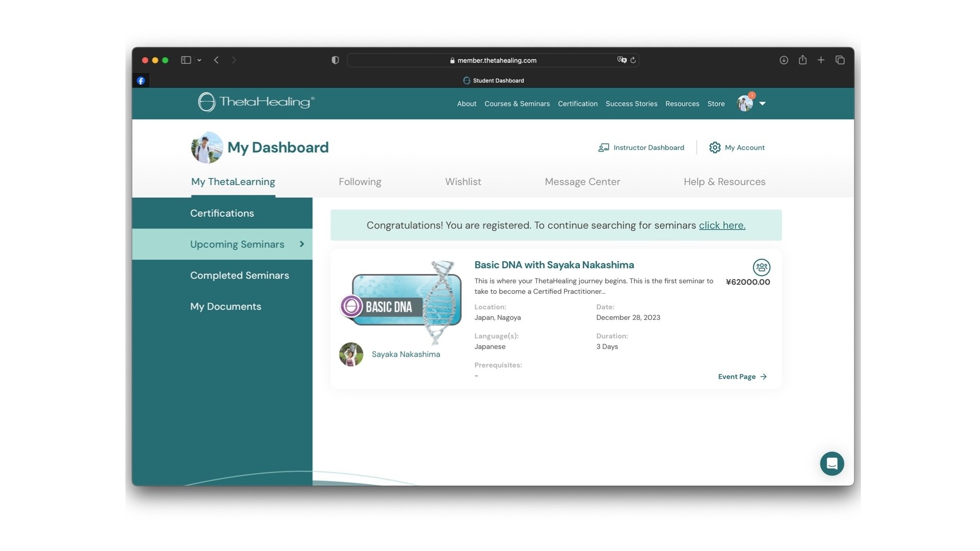Click the Upcoming Seminars chevron arrow
Viewport: 980px width, 551px height.
click(x=302, y=244)
